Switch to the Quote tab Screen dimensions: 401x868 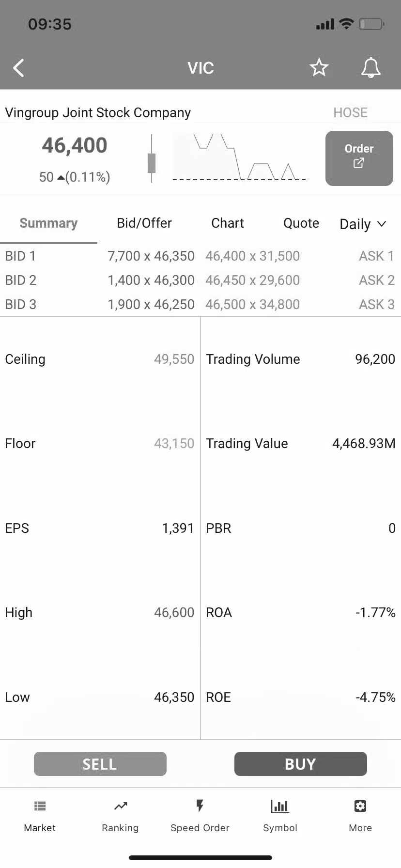coord(301,223)
